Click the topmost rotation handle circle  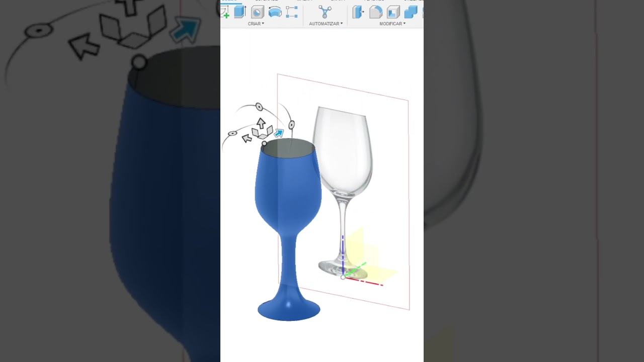coord(259,107)
